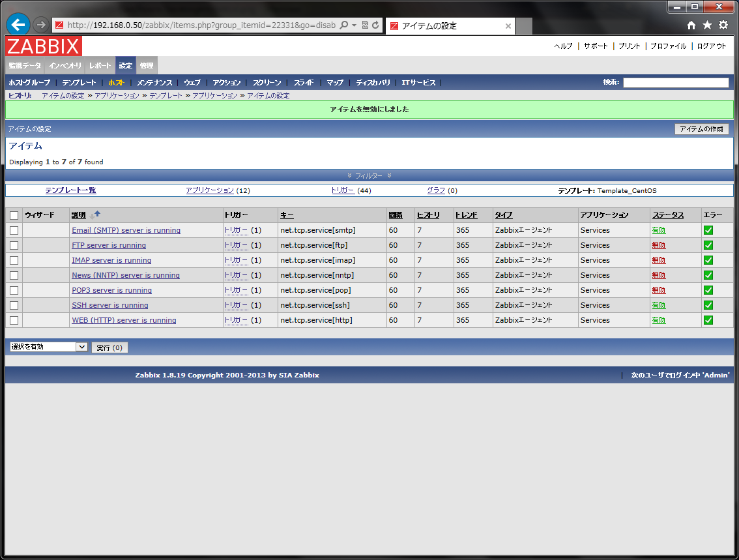Click error status icon for IMAP row
The height and width of the screenshot is (560, 739).
[708, 260]
